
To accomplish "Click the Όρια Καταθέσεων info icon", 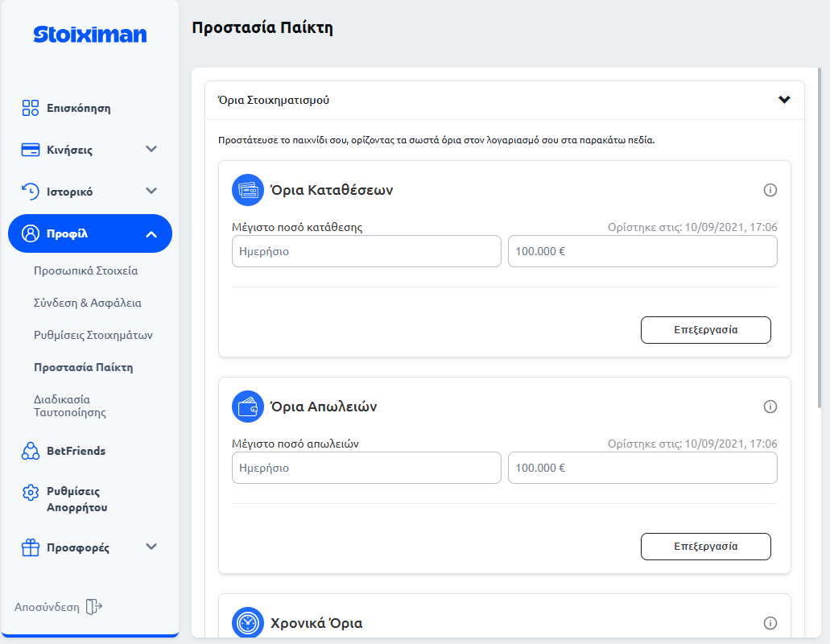I will (x=770, y=190).
